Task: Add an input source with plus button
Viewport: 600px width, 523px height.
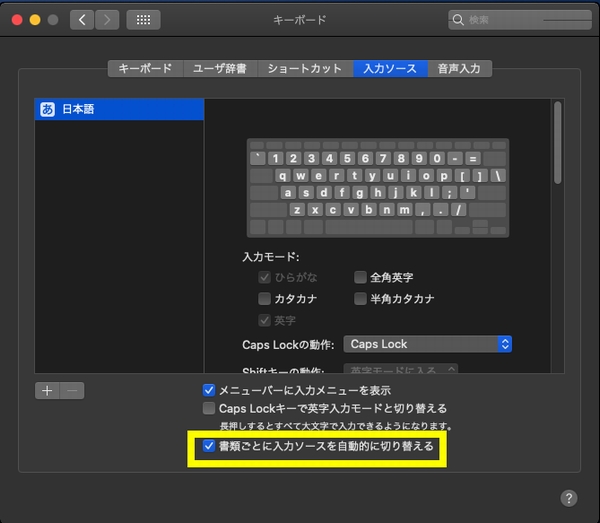Action: (x=47, y=391)
